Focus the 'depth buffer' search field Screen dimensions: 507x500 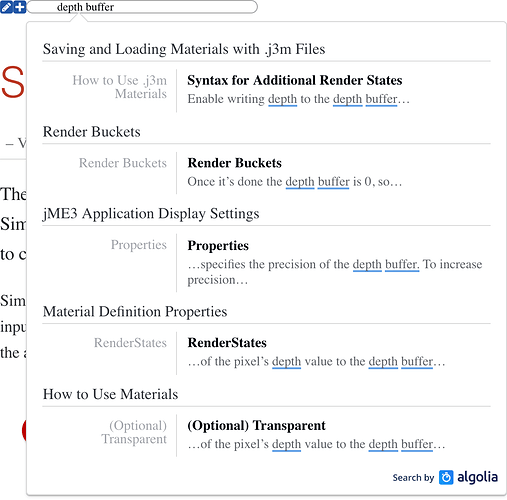pos(142,7)
